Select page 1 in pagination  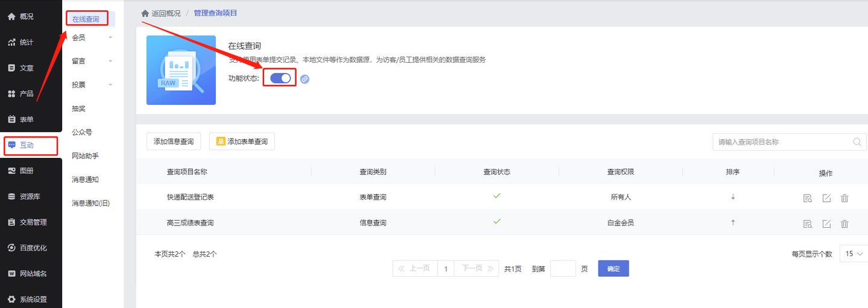[x=445, y=269]
